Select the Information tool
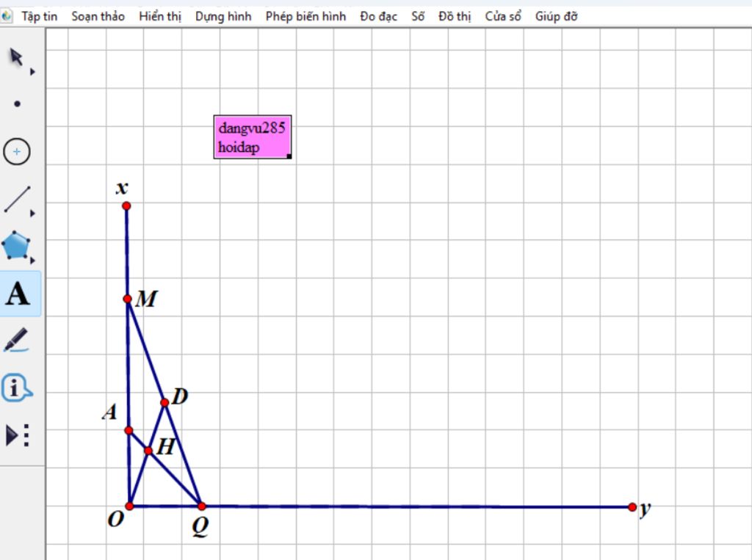Screen dimensions: 752x560 [16, 388]
